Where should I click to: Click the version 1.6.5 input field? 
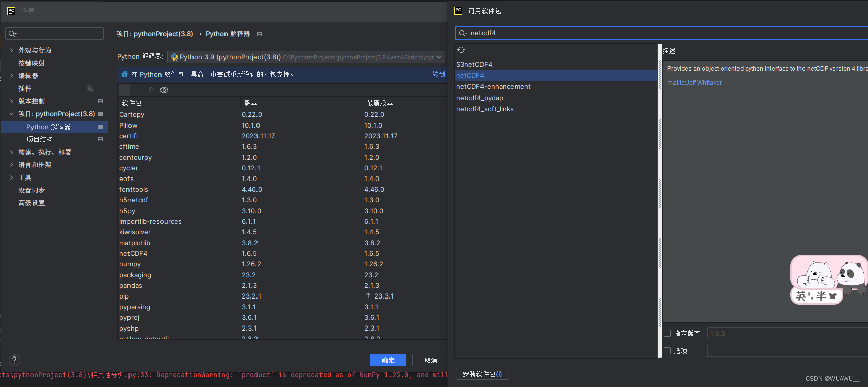click(787, 334)
